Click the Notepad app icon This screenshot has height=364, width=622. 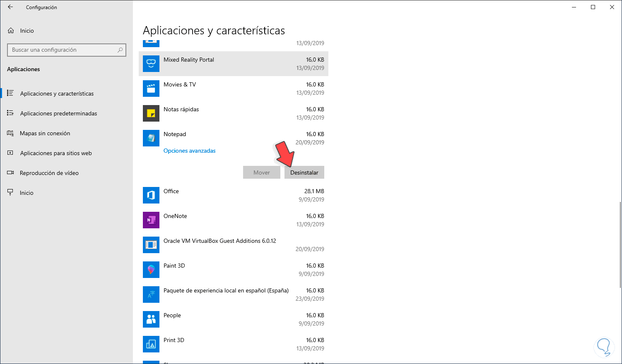point(151,138)
